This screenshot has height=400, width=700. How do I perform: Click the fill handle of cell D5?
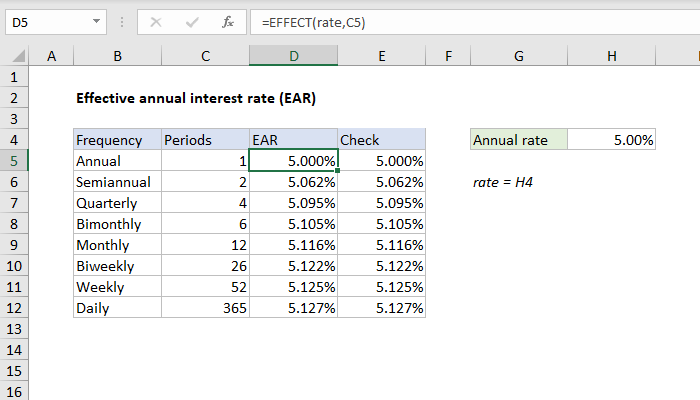click(x=338, y=171)
